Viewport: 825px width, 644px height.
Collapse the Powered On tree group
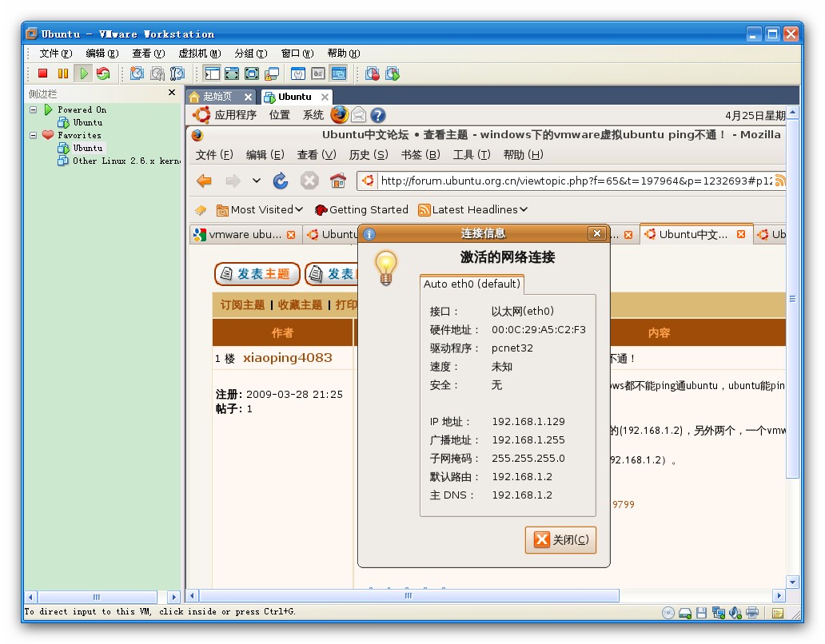33,109
